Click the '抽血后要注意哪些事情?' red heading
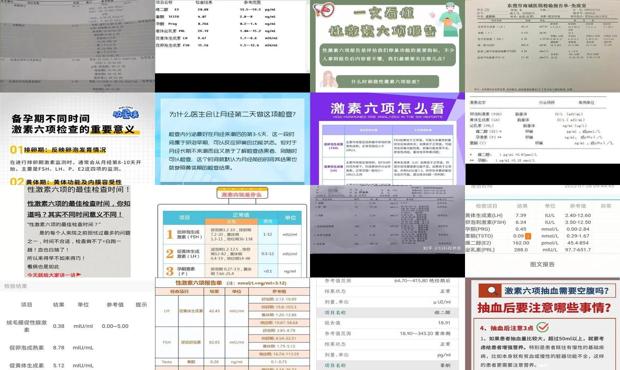 (x=544, y=308)
